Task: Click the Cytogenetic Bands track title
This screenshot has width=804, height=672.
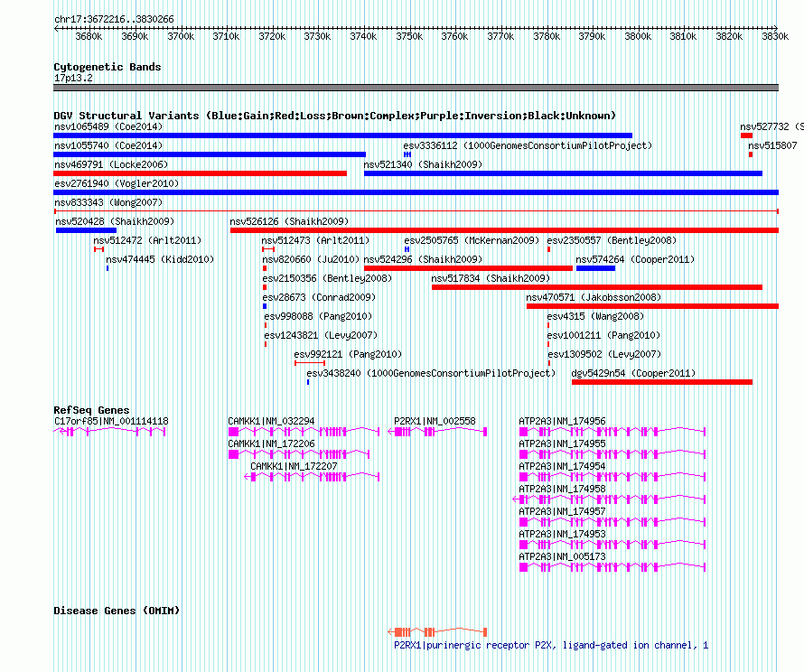Action: (108, 67)
